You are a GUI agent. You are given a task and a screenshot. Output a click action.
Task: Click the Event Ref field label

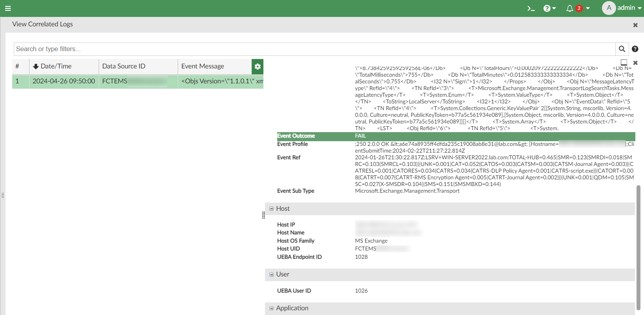(289, 158)
